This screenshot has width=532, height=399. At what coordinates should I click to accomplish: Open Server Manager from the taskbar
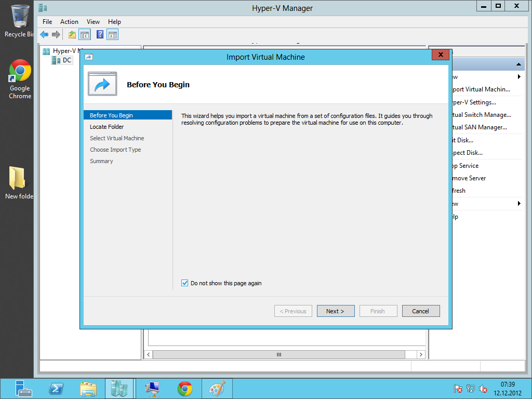pos(23,389)
